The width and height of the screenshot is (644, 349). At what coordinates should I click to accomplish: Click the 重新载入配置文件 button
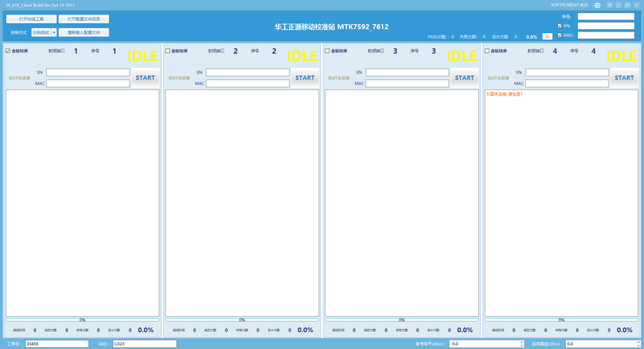point(84,32)
